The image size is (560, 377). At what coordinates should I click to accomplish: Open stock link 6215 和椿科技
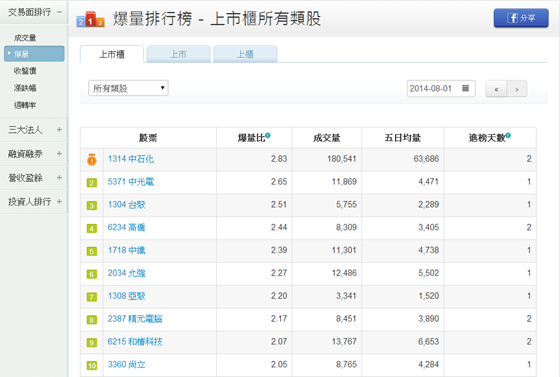point(135,342)
